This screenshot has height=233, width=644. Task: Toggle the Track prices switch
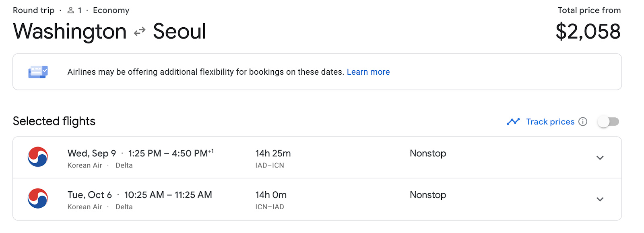click(x=608, y=122)
